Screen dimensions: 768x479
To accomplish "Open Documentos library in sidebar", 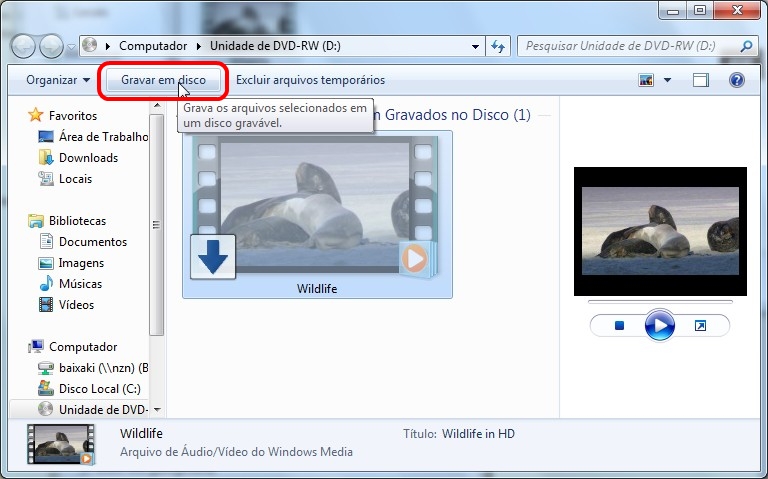I will 93,242.
